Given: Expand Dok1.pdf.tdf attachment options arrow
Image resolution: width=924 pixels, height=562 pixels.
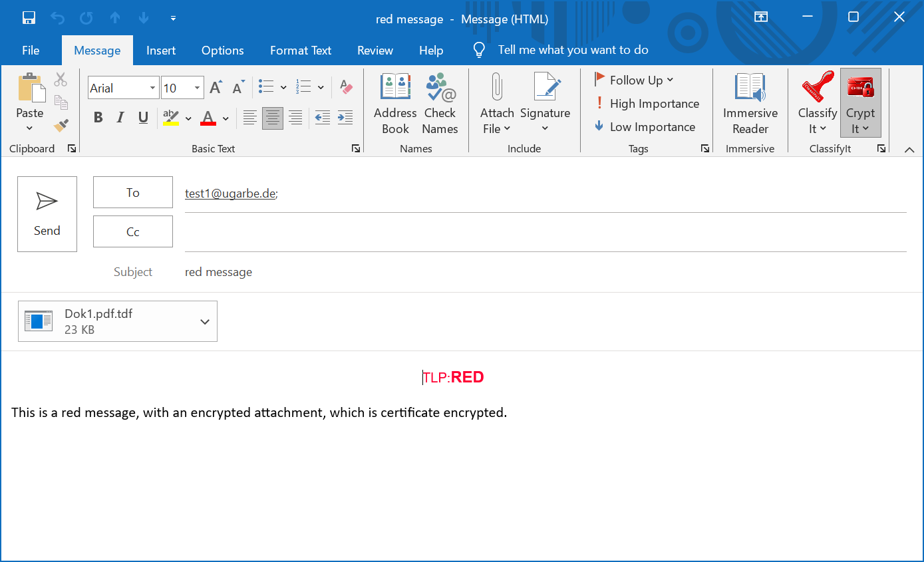Looking at the screenshot, I should point(205,322).
